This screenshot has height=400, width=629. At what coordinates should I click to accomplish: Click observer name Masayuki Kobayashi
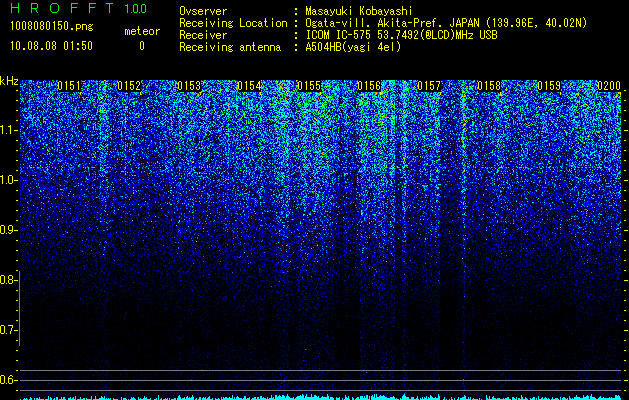pos(359,11)
